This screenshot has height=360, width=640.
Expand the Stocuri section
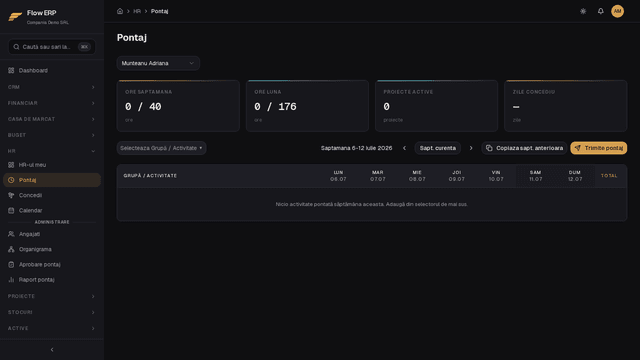tap(52, 312)
